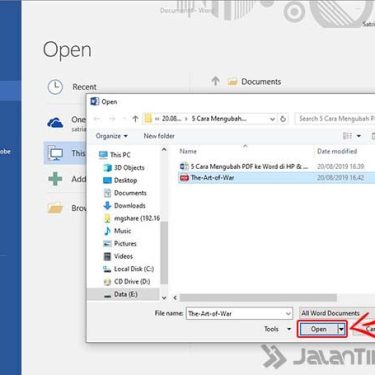Image resolution: width=375 pixels, height=375 pixels.
Task: Click the 20/08/2019 16.39 date cell
Action: 340,166
